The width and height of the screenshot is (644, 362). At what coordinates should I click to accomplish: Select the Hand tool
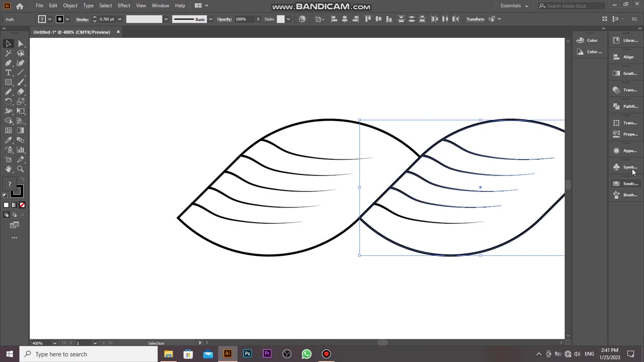pyautogui.click(x=9, y=169)
